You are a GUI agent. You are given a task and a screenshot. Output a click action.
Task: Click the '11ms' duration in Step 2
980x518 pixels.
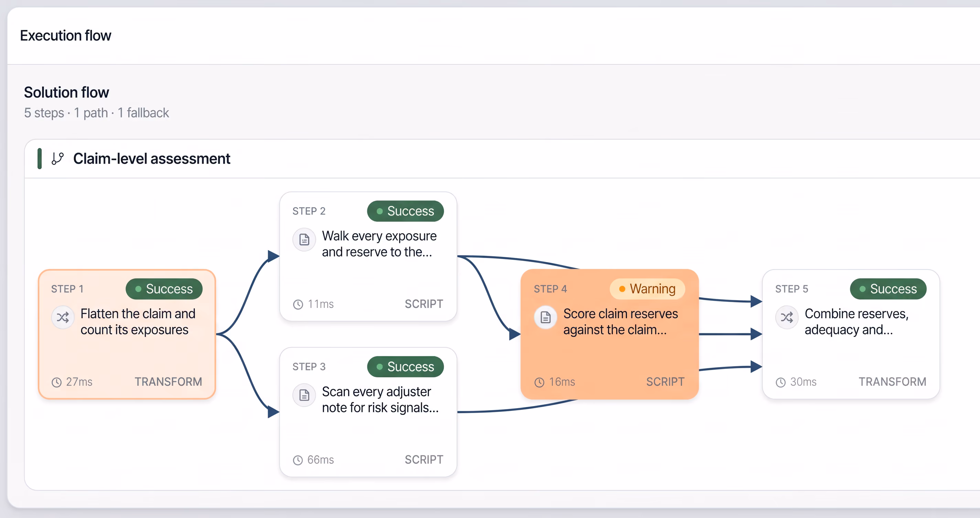321,304
